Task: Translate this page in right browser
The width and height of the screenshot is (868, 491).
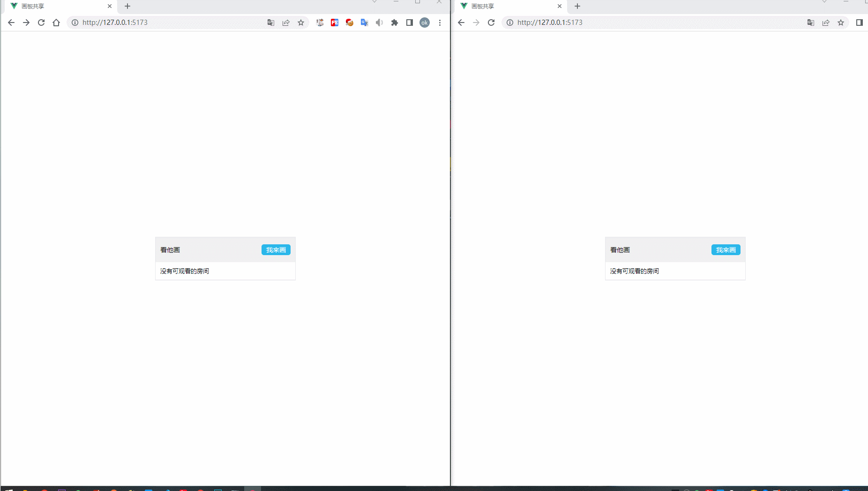Action: coord(811,23)
